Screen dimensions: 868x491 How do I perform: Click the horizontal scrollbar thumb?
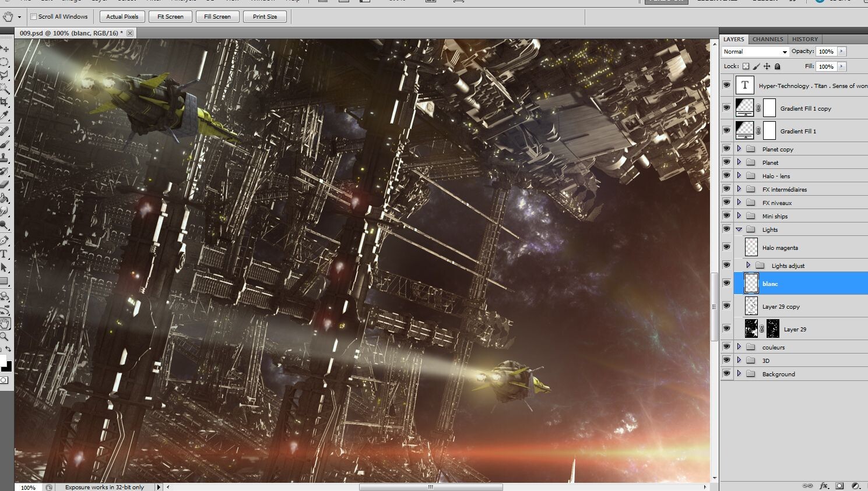[431, 487]
